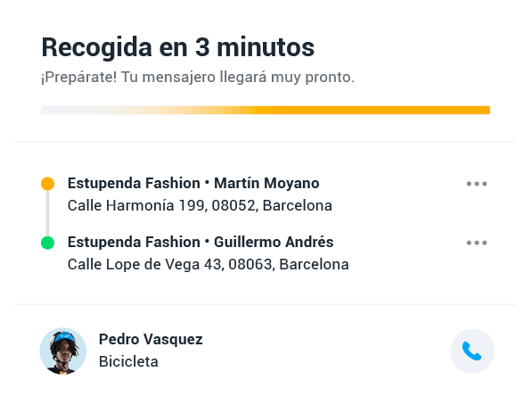Select the Estupenda Fashion • Martín Moyano entry
The width and height of the screenshot is (532, 405).
pyautogui.click(x=193, y=183)
